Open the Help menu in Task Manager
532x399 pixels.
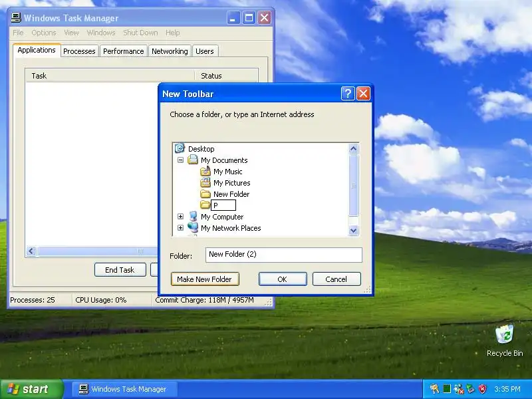(173, 33)
